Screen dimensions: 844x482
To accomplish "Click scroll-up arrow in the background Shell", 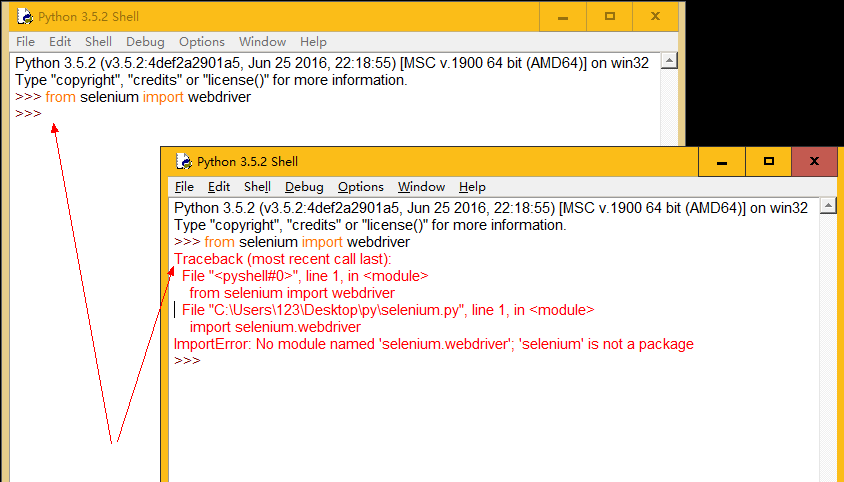I will [669, 61].
